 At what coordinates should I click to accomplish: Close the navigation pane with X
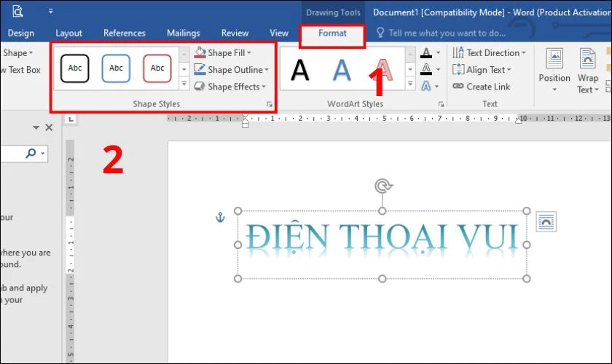click(49, 127)
